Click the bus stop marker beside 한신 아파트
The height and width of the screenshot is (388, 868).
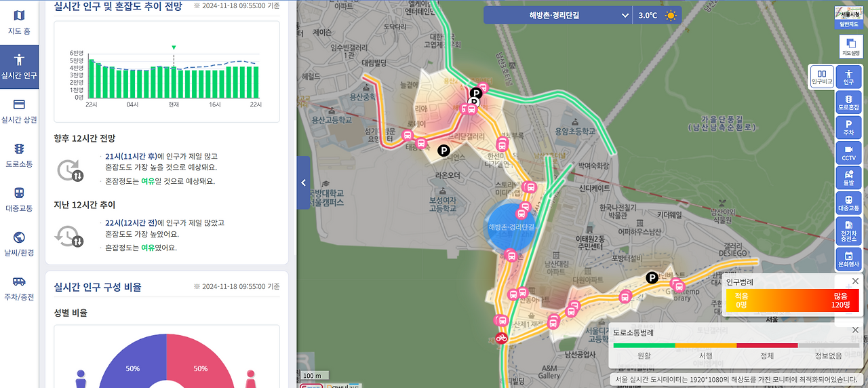[502, 144]
